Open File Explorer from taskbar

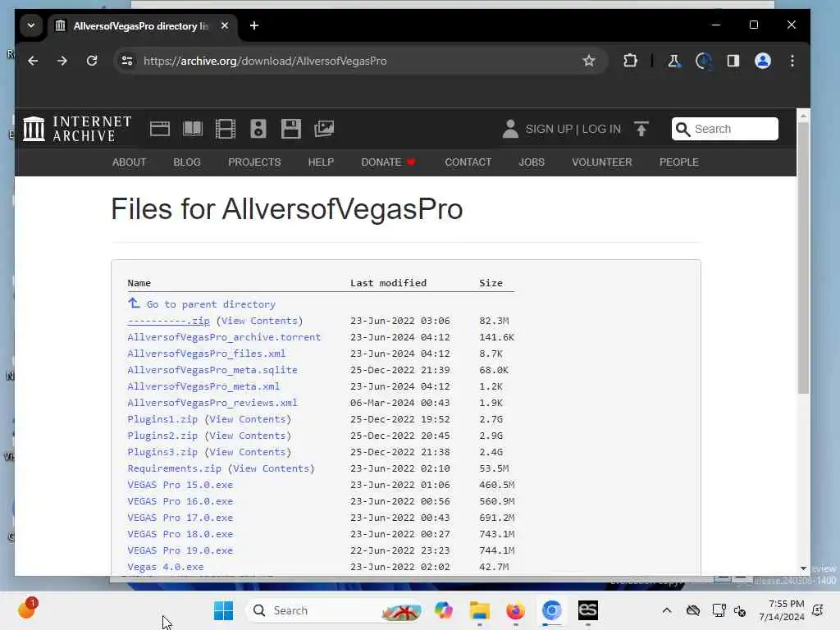coord(479,610)
